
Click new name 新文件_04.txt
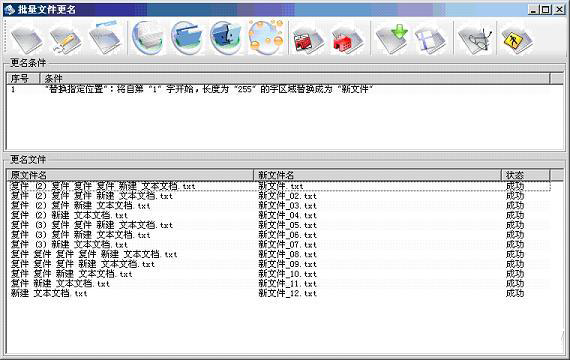pyautogui.click(x=288, y=216)
